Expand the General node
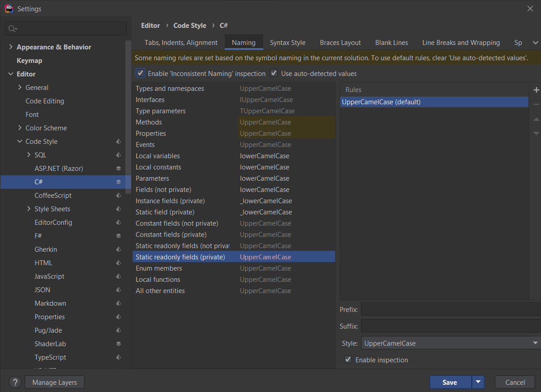Screen dimensions: 541x392 tap(20, 87)
